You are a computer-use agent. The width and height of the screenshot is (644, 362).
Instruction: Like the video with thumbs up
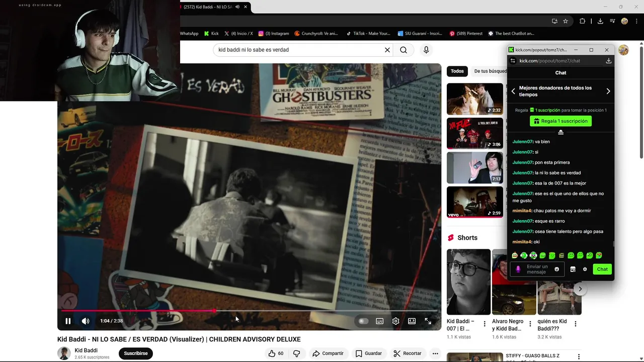[276, 353]
